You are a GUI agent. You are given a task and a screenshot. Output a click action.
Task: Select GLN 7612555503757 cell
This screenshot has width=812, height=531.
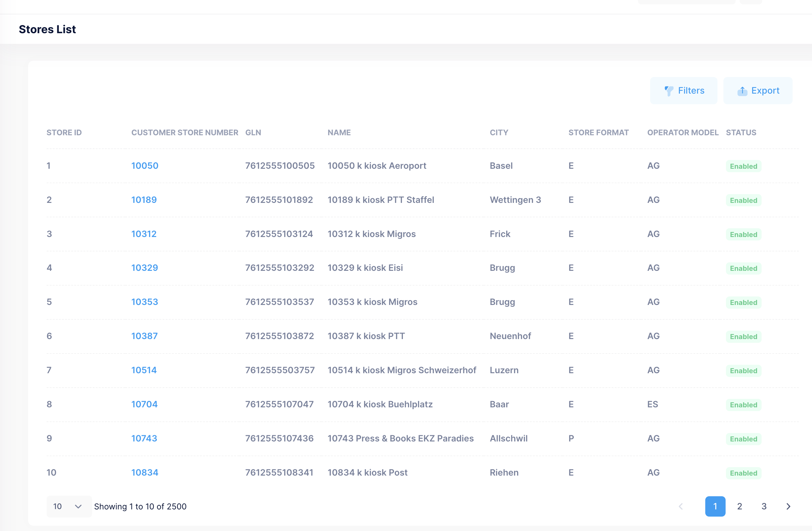(280, 370)
